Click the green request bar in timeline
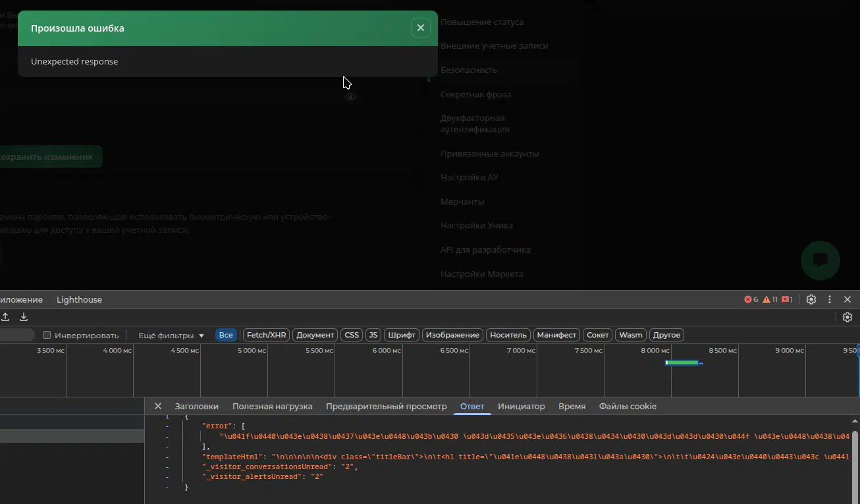Viewport: 860px width, 504px height. coord(682,363)
